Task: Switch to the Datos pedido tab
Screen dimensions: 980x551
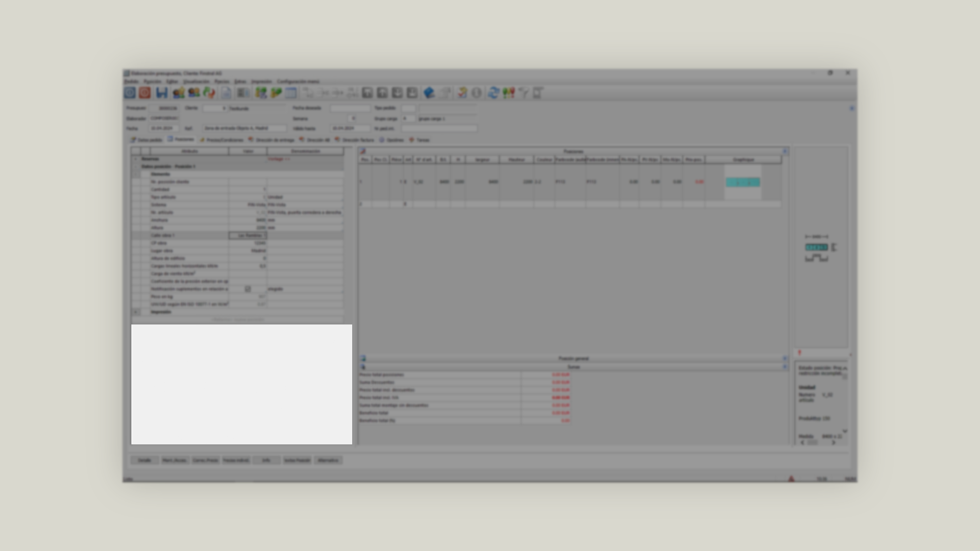Action: [146, 140]
